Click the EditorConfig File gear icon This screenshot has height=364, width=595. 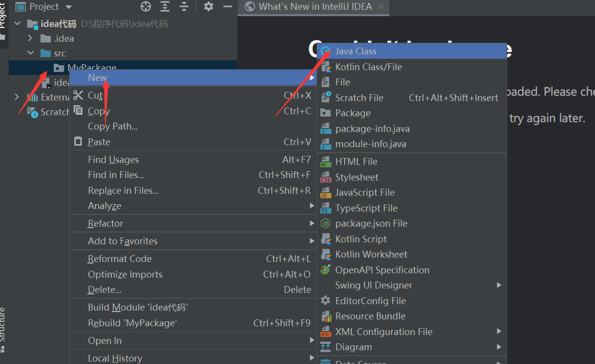[x=325, y=301]
